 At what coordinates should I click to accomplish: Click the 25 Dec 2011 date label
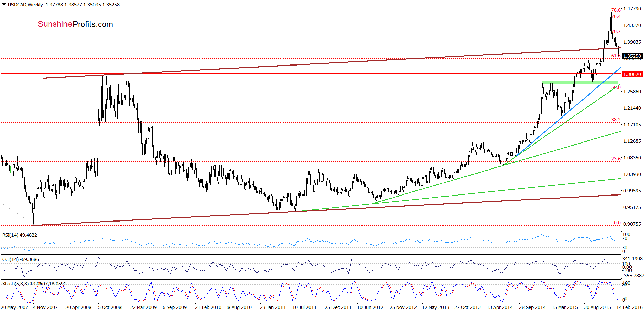point(338,307)
